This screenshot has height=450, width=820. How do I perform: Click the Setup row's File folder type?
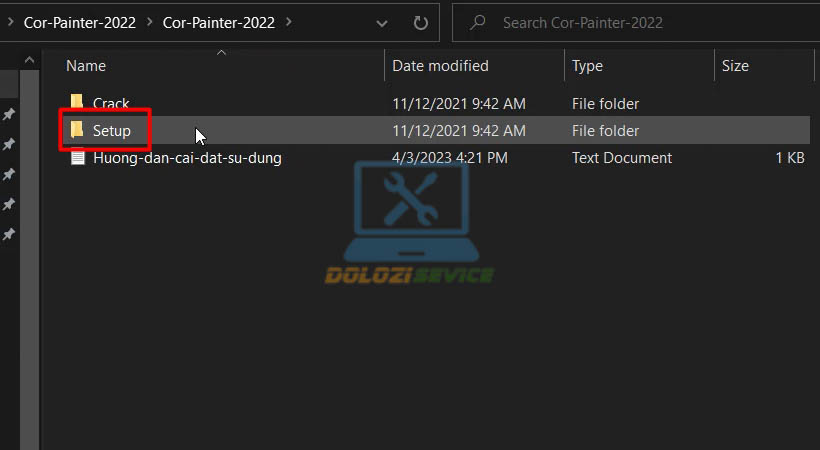pos(605,130)
